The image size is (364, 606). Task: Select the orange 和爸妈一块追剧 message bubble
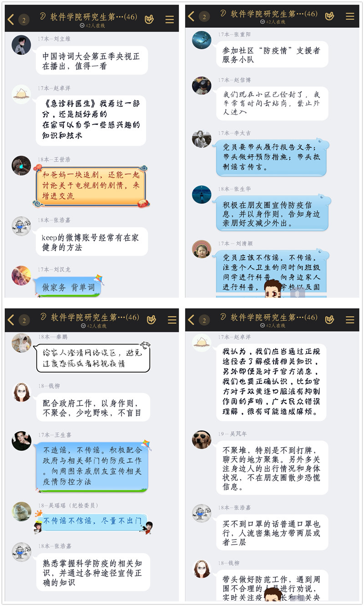[91, 186]
